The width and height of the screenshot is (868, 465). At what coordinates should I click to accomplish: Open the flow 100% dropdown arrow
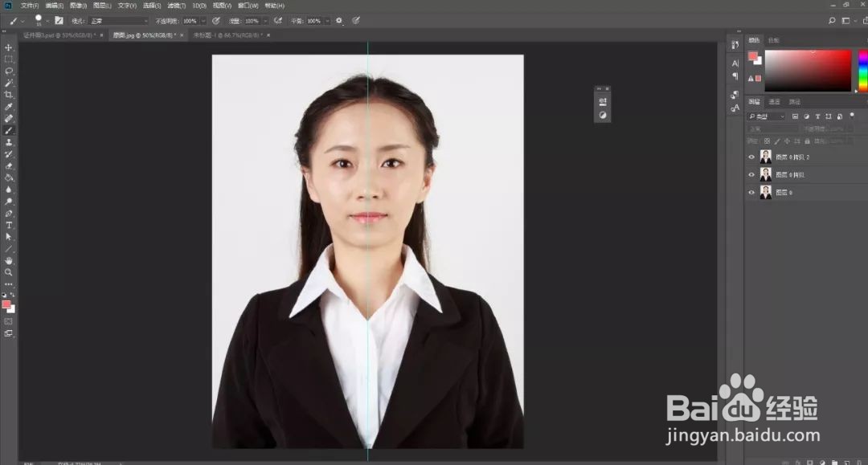tap(265, 20)
